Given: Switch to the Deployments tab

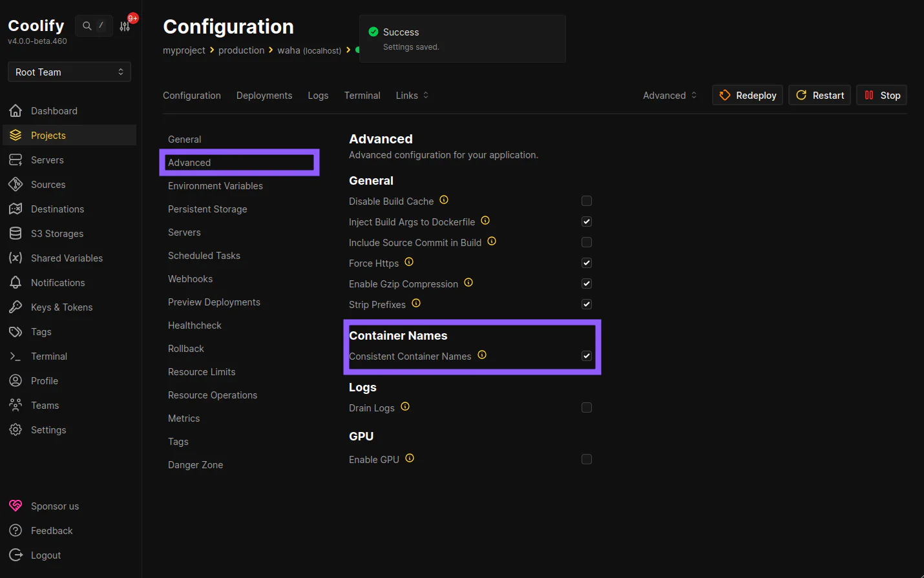Looking at the screenshot, I should (x=264, y=96).
